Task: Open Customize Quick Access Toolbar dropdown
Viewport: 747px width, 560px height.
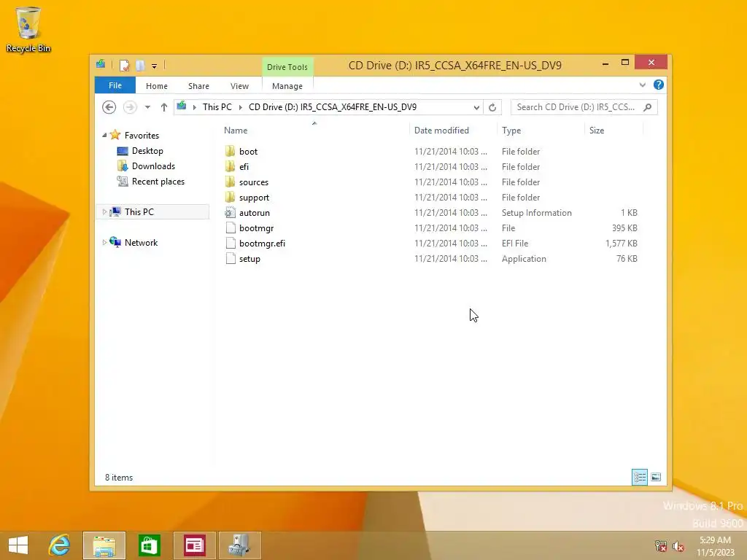Action: point(155,66)
